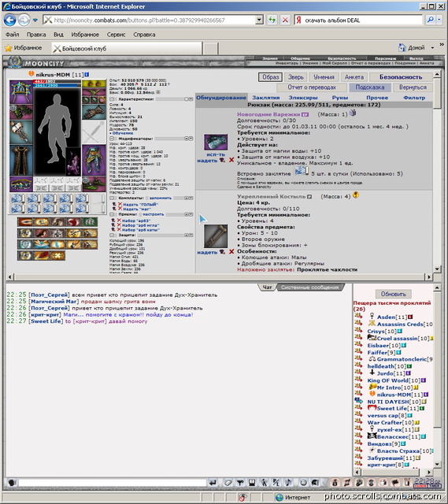
Task: Delete Новогодние Варежки with its red X icon
Action: [x=231, y=160]
